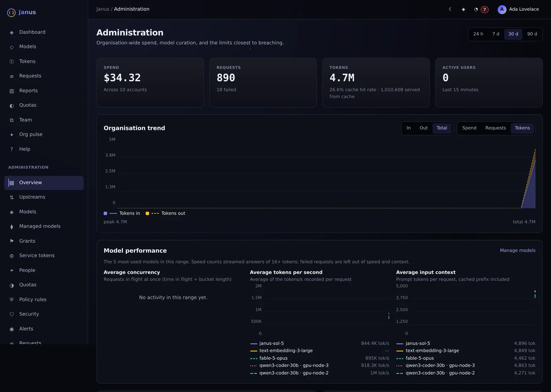Show Requests in organisation trend
Viewport: 551px width, 392px height.
pyautogui.click(x=496, y=128)
